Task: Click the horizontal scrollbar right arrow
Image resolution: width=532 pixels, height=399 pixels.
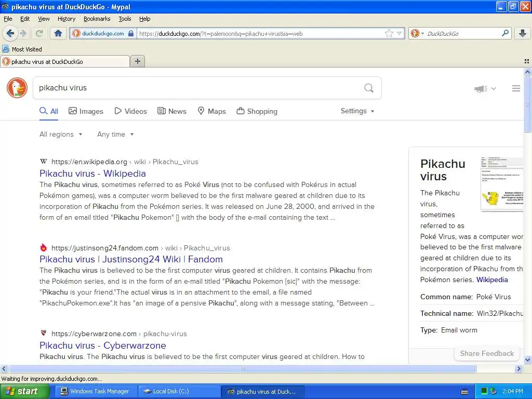Action: tap(518, 368)
